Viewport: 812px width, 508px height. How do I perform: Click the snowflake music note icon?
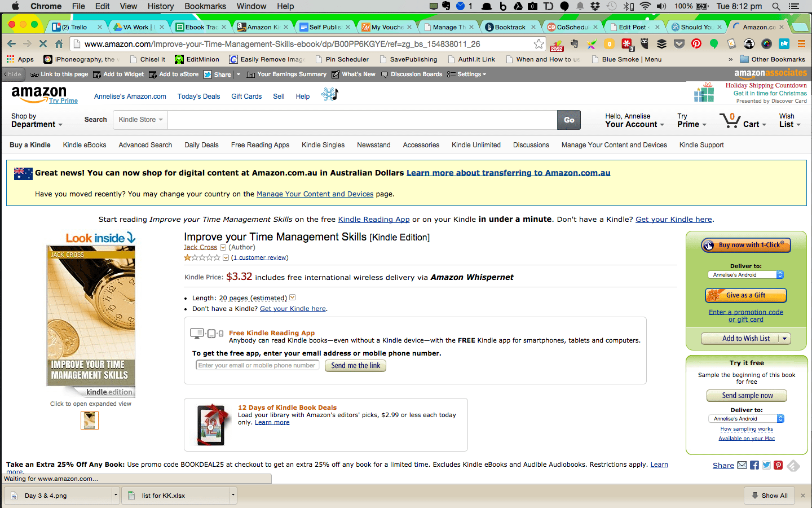330,95
